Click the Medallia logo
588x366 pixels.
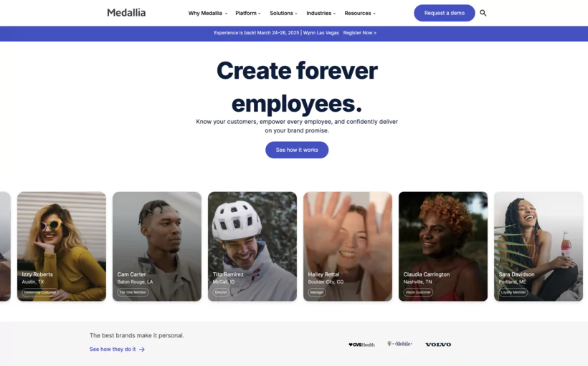coord(126,13)
